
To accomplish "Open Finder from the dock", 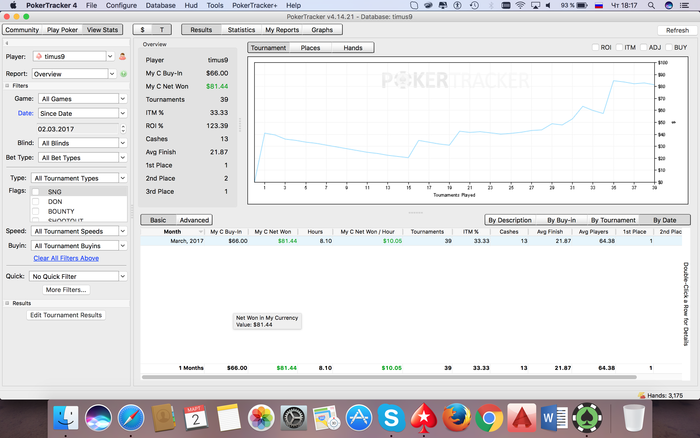I will tap(66, 418).
